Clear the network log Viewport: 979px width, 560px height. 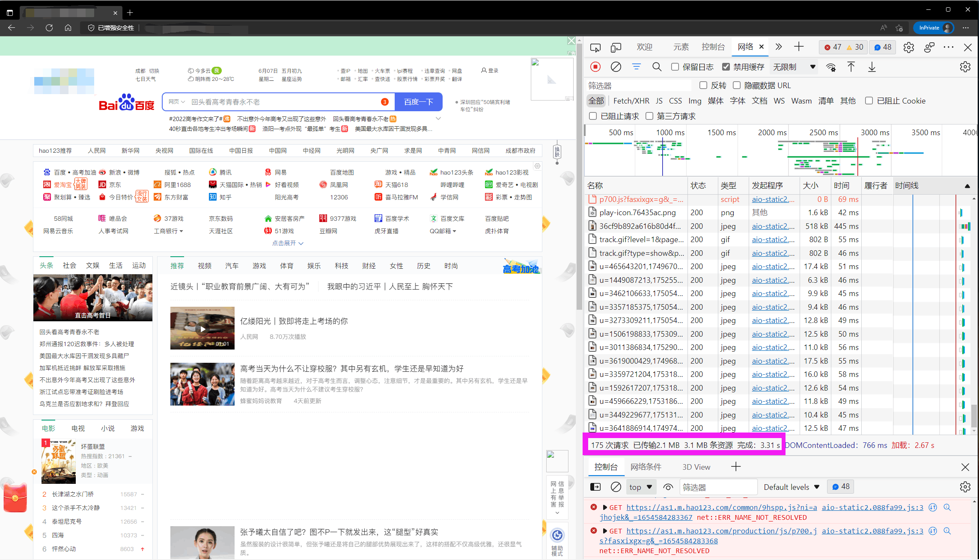pyautogui.click(x=616, y=67)
